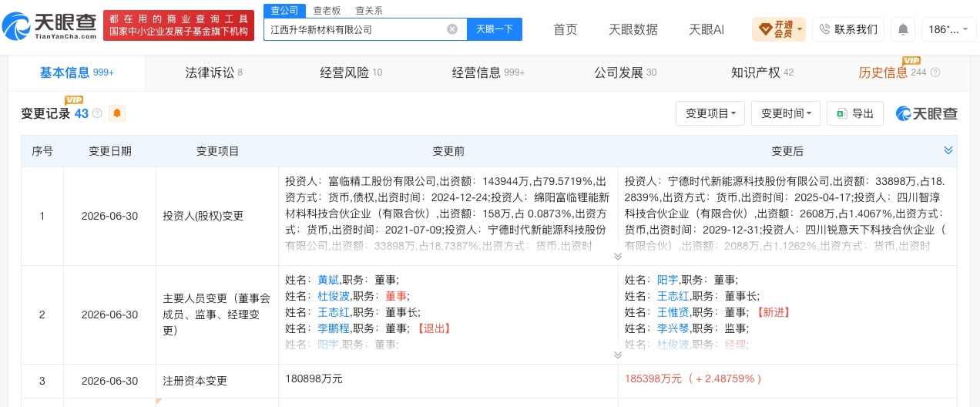Screen dimensions: 980x407
Task: Open the 变更项目 filter dropdown
Action: (710, 113)
